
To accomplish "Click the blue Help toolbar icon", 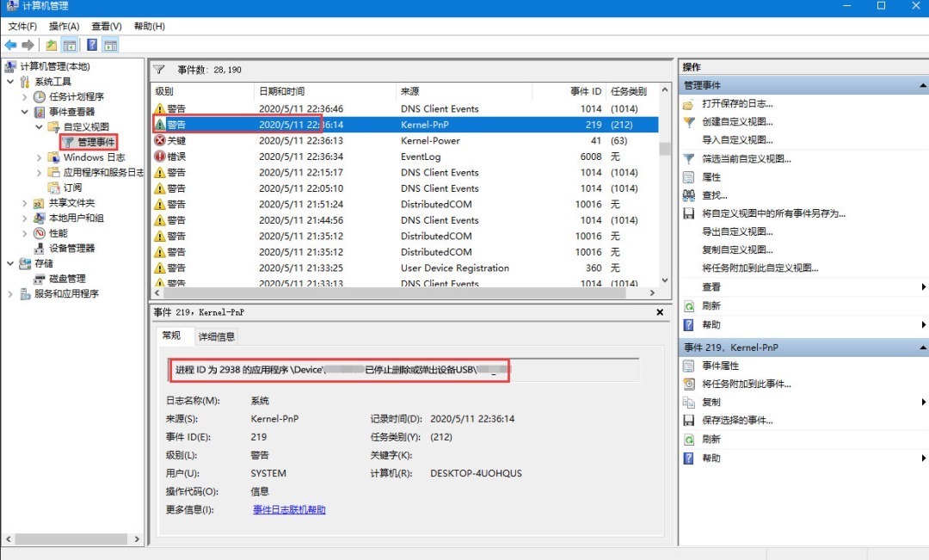I will tap(91, 45).
